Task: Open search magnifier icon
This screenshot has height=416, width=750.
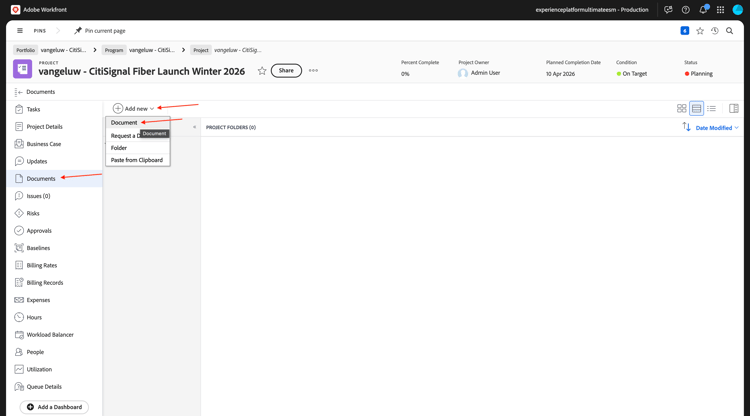Action: point(729,31)
